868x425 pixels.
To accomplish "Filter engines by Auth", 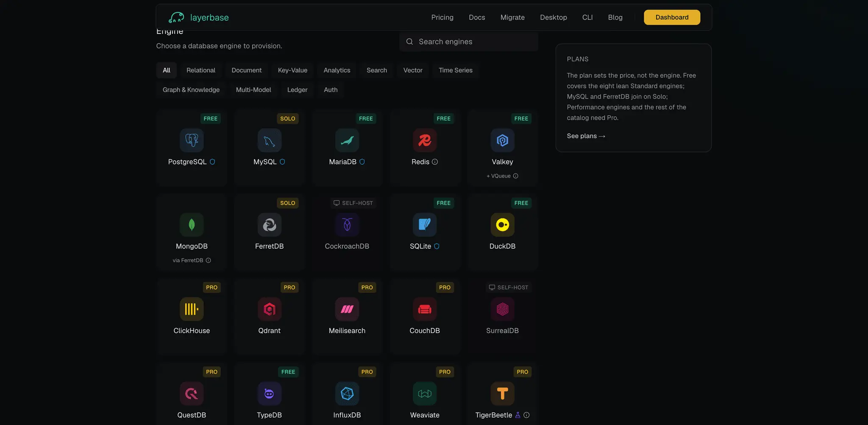I will [331, 90].
